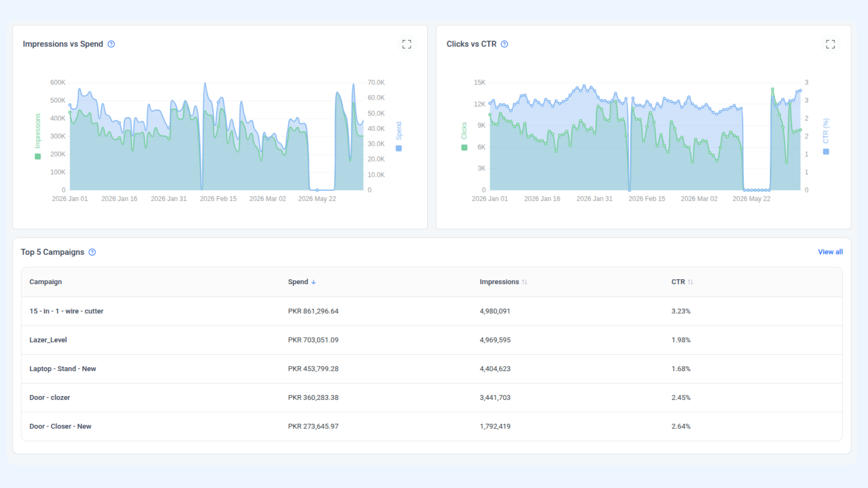Screen dimensions: 868x488
Task: Open help tooltip for Clicks vs CTR
Action: (505, 44)
